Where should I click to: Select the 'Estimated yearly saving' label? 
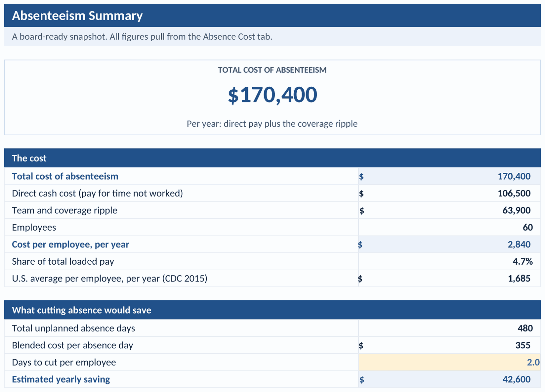tap(61, 379)
